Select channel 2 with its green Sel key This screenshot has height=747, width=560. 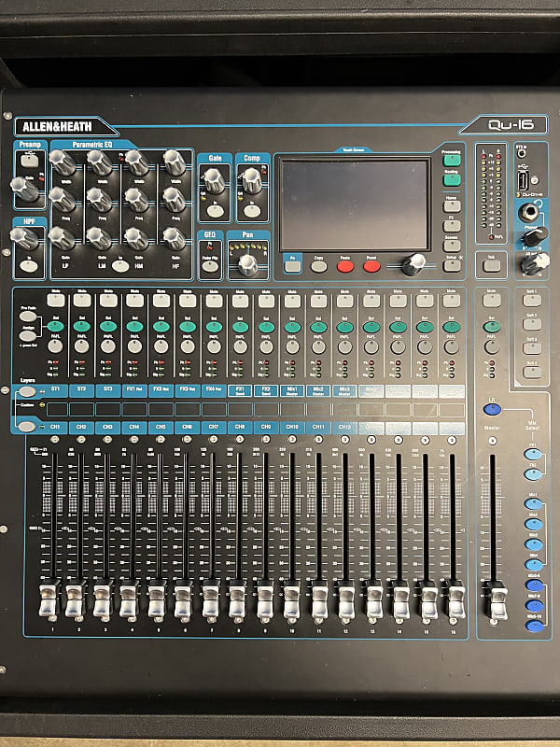pyautogui.click(x=82, y=327)
